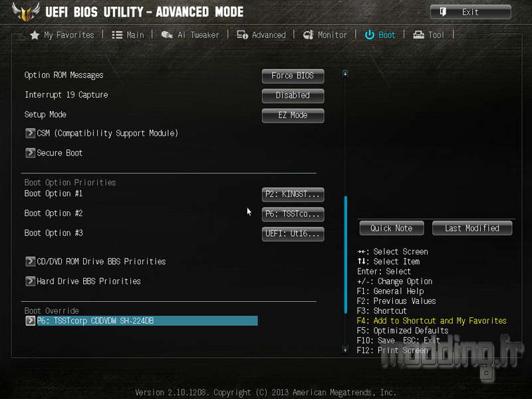Click the Exit button

click(471, 12)
